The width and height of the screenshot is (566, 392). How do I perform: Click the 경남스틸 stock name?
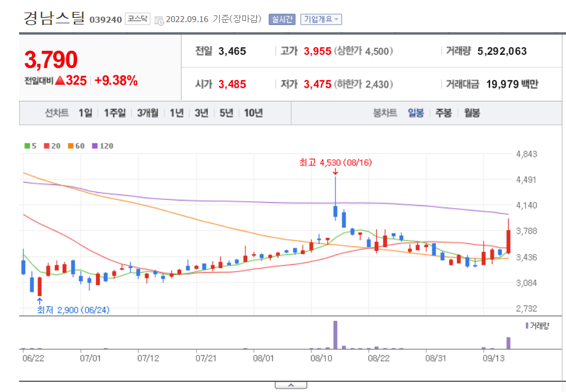[54, 18]
